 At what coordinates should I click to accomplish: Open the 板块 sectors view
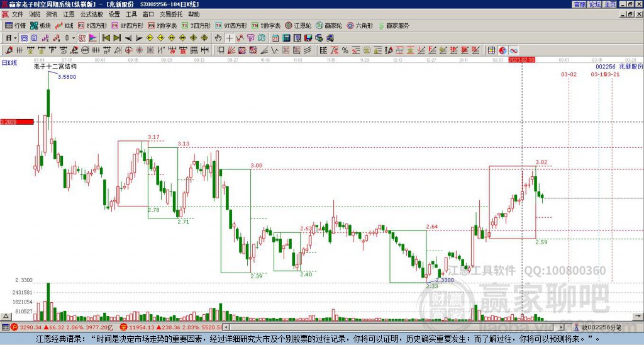click(41, 25)
